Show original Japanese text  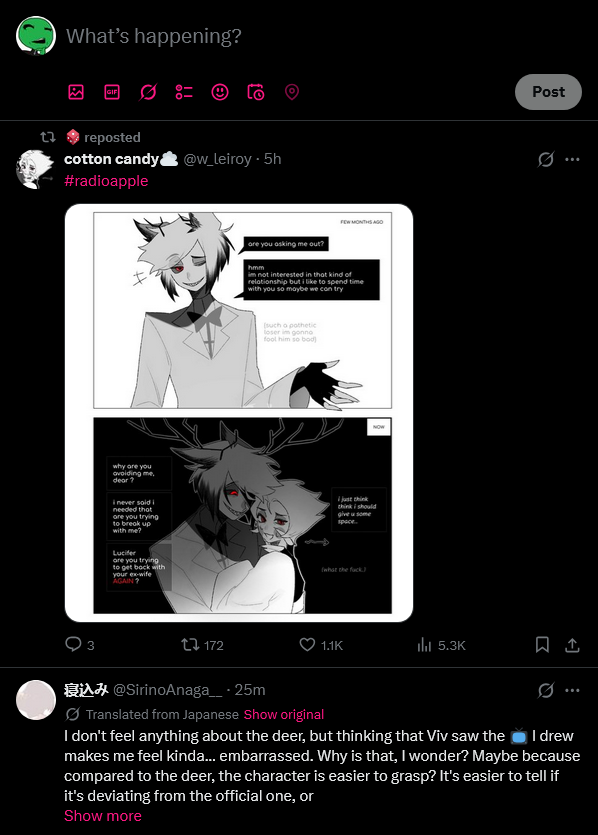point(284,715)
